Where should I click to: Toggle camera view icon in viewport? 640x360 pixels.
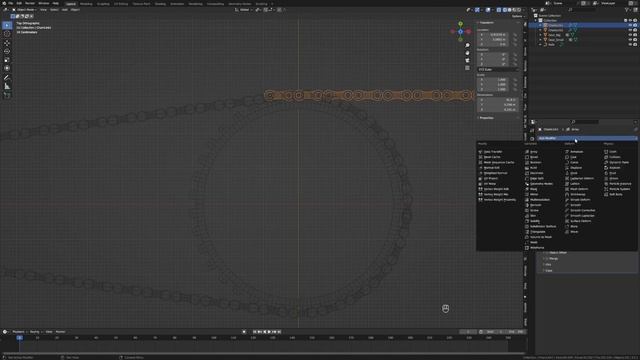pos(467,60)
